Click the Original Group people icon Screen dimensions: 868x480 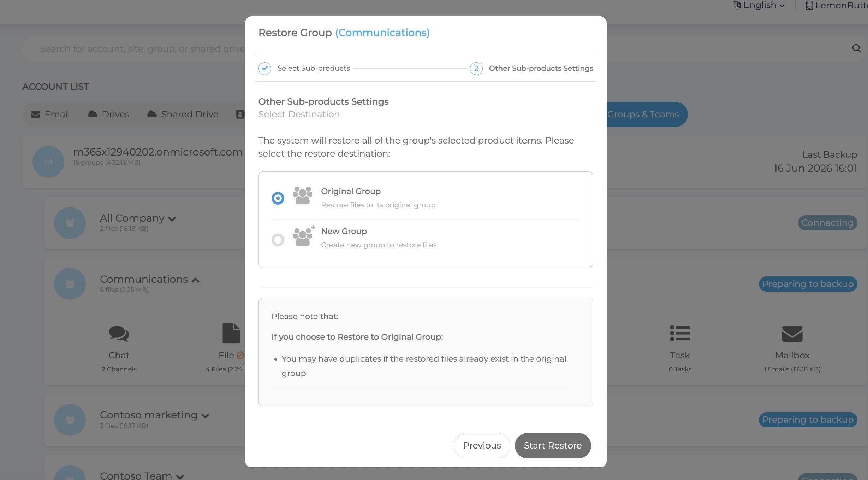pos(303,195)
